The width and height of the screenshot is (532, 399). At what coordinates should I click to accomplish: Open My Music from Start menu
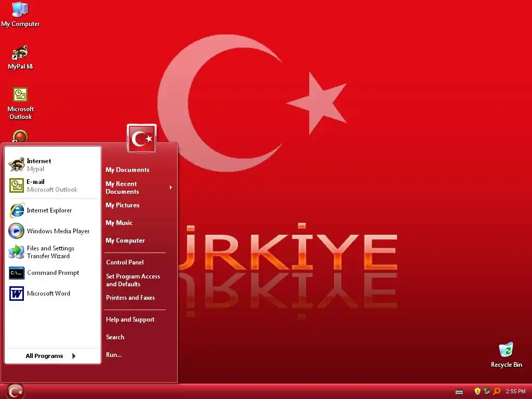tap(119, 223)
